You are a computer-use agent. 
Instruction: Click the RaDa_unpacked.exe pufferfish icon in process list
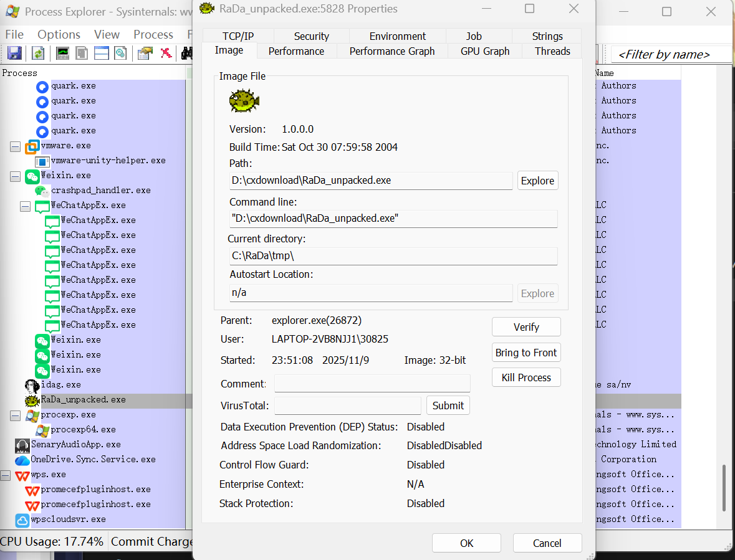coord(32,401)
